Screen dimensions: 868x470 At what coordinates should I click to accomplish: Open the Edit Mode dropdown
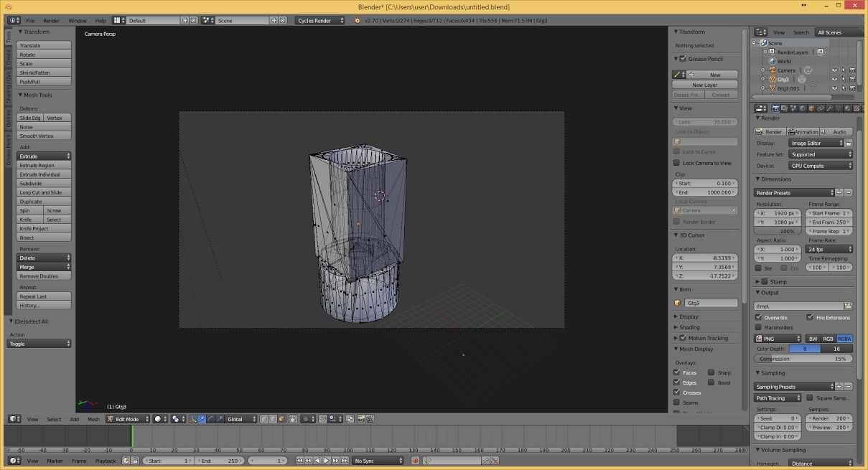click(128, 419)
